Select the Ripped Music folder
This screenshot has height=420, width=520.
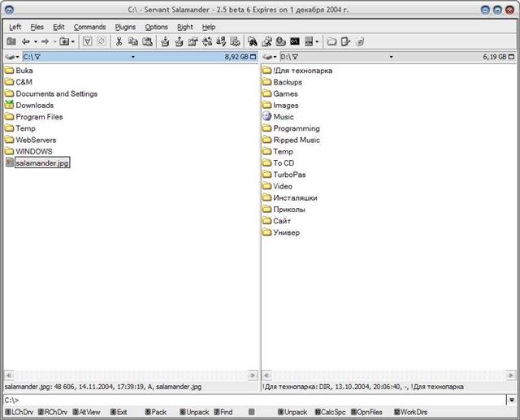click(x=296, y=140)
